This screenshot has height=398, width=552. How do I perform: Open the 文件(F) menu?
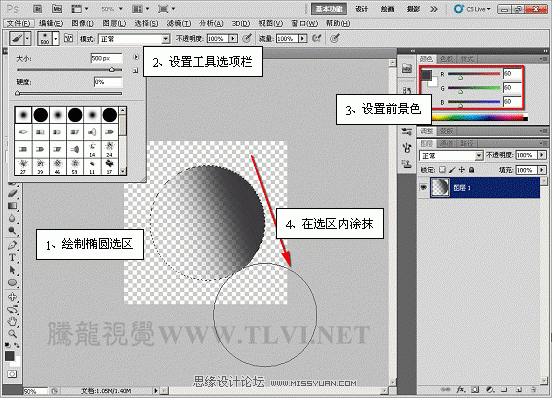point(18,24)
